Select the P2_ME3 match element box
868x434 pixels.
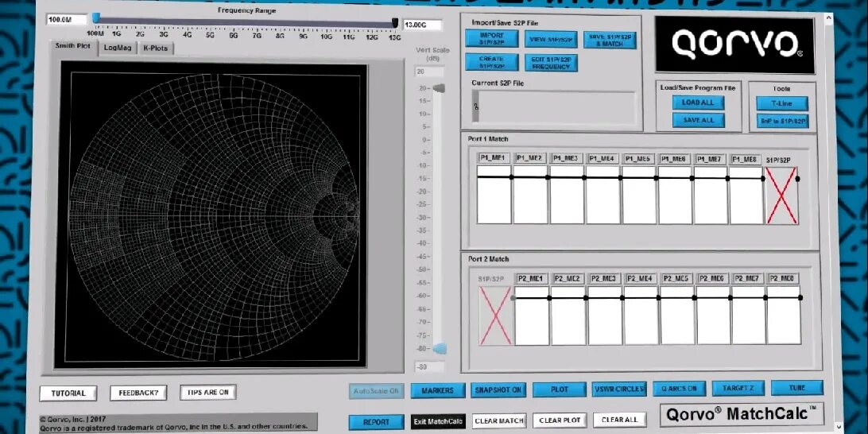[605, 315]
